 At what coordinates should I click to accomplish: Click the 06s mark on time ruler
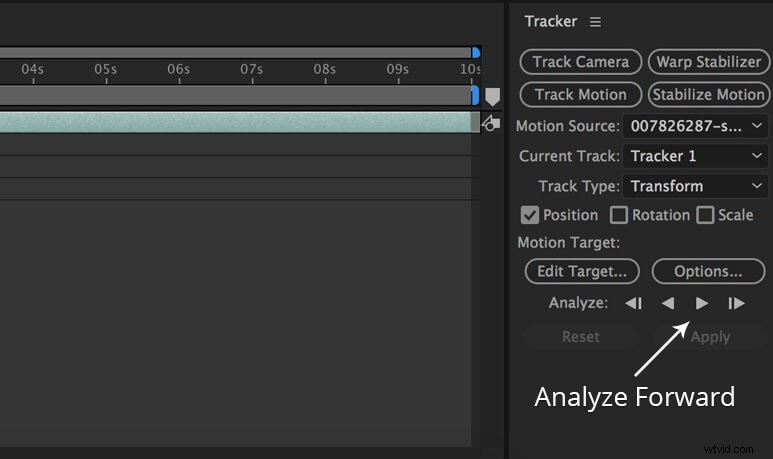(178, 70)
